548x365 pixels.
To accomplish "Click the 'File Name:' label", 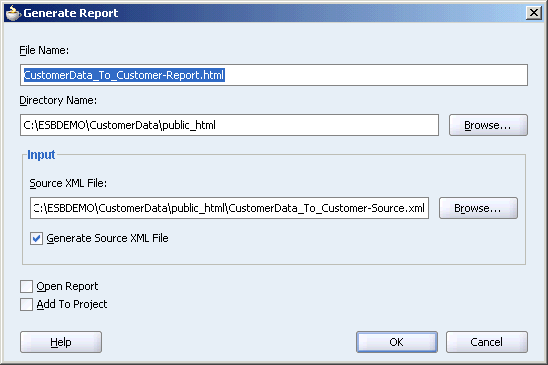I will [44, 50].
